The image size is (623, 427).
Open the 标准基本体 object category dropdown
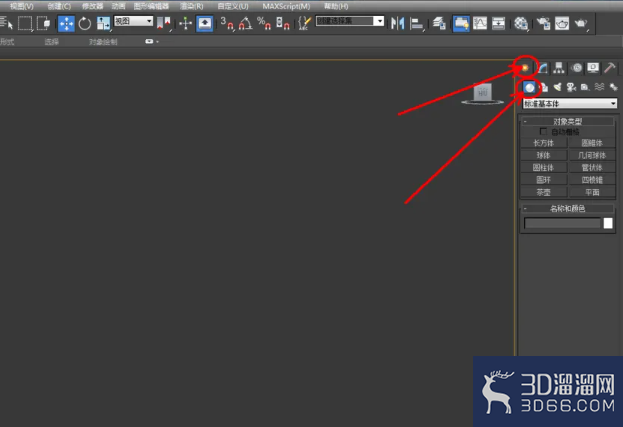[570, 104]
